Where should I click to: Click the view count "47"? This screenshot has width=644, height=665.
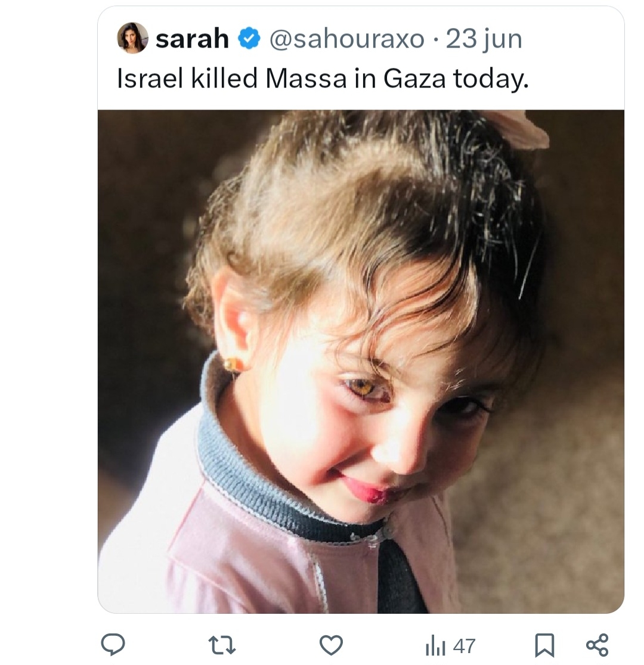point(464,646)
